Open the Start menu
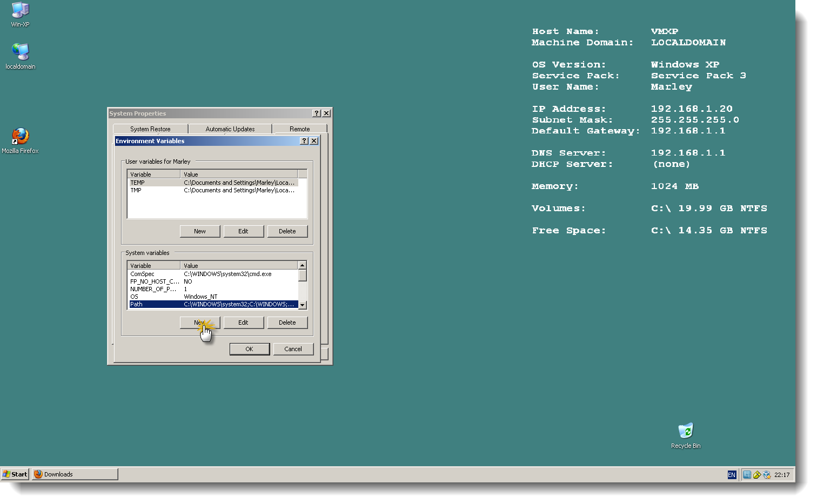This screenshot has height=504, width=817. [x=15, y=474]
